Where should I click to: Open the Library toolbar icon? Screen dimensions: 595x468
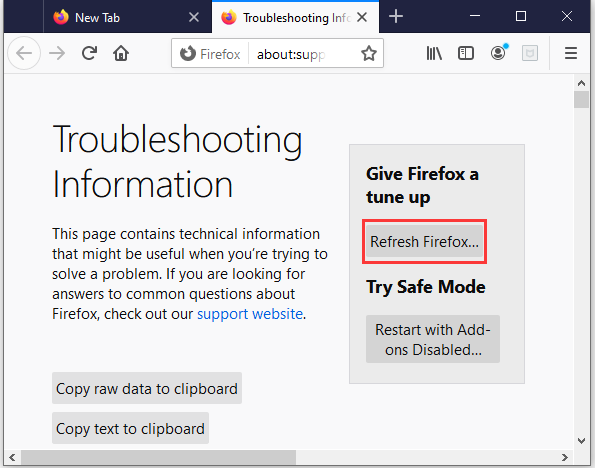[x=434, y=53]
